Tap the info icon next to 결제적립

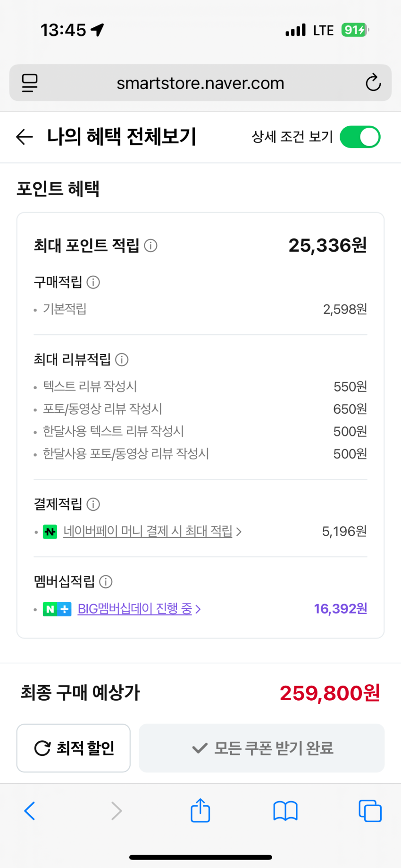pyautogui.click(x=93, y=505)
